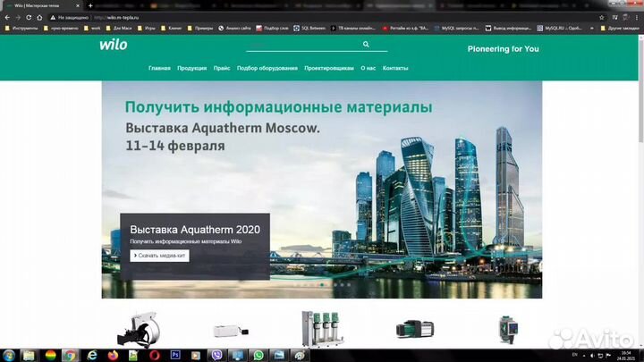Screen dimensions: 644x362
Task: Click the volume speaker tray icon
Action: (x=592, y=356)
